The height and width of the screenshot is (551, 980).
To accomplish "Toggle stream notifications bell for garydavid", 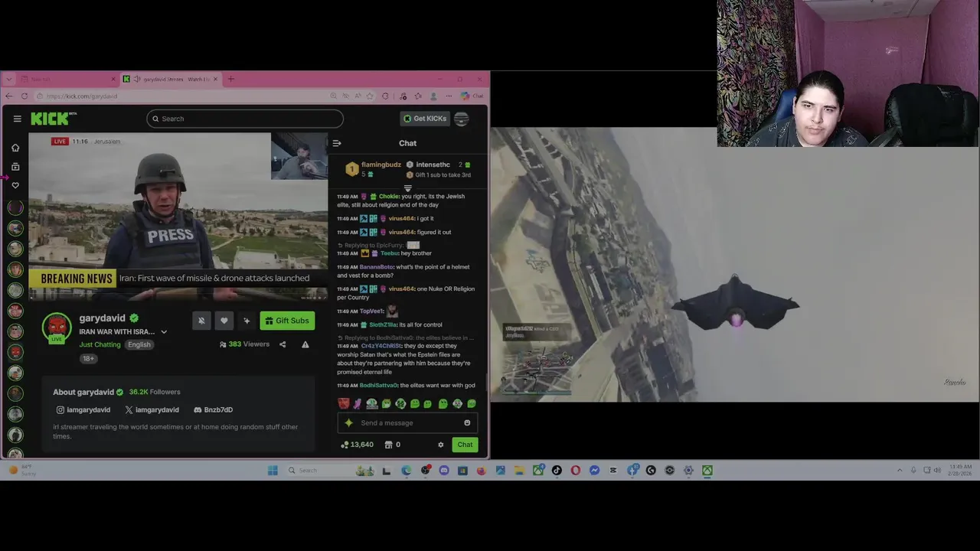I will pyautogui.click(x=201, y=321).
